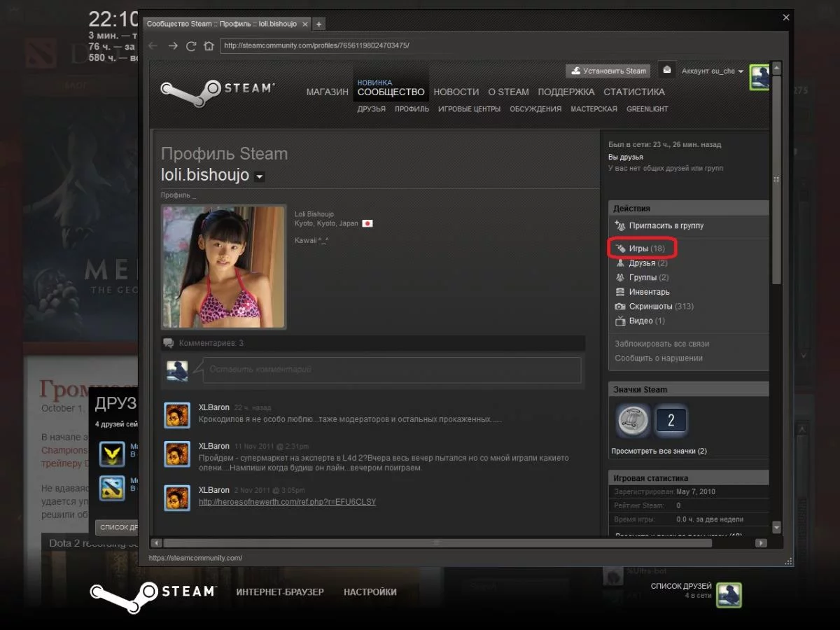This screenshot has height=630, width=840.
Task: Select the ОБСУЖДЕНИЯ submenu item
Action: (x=535, y=109)
